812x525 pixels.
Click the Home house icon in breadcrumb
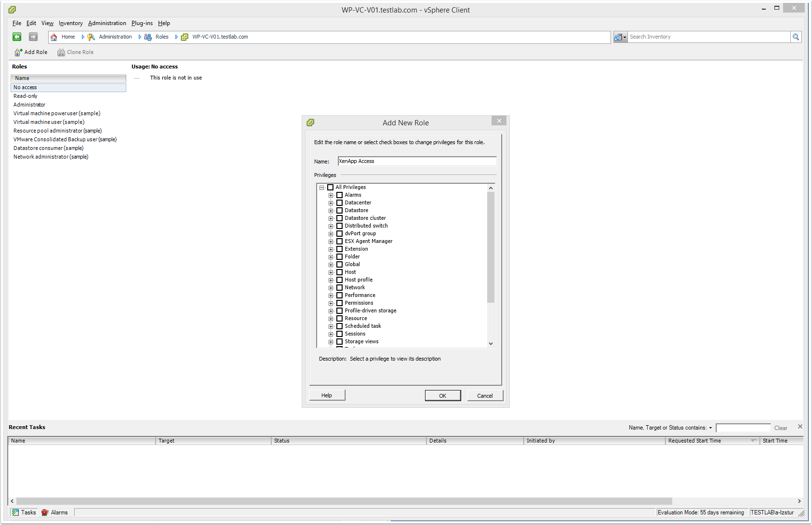54,37
